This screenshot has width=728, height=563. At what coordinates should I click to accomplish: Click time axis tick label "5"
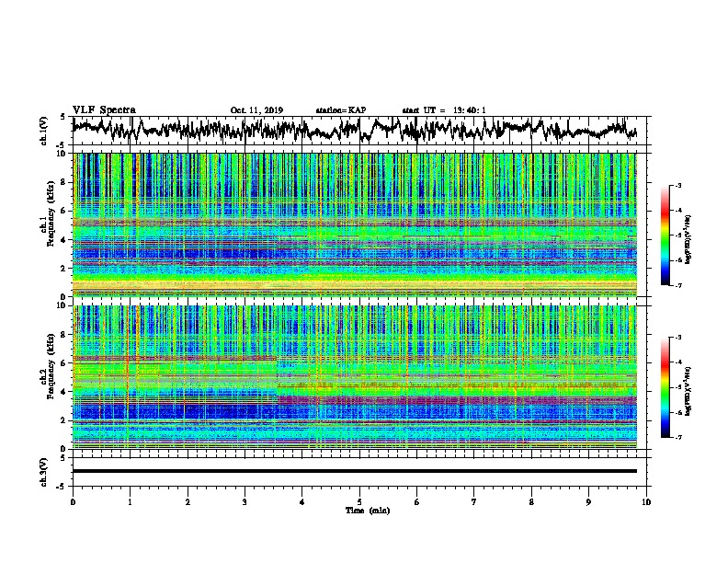pos(359,502)
